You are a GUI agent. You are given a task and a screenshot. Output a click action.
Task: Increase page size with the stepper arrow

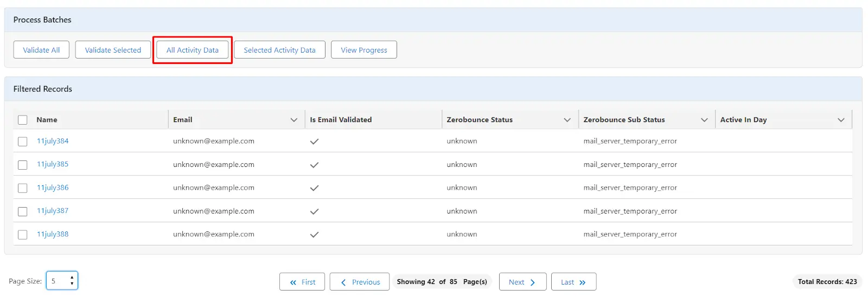pyautogui.click(x=72, y=278)
